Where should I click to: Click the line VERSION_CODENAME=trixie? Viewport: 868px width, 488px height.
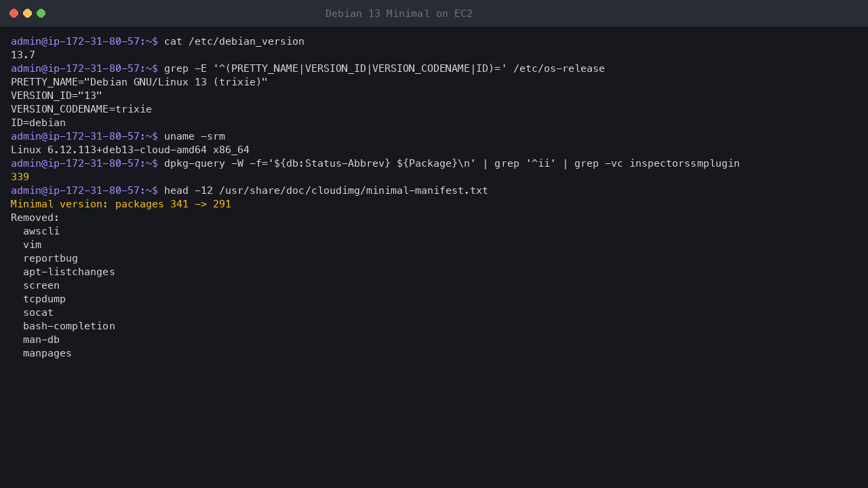(x=81, y=109)
